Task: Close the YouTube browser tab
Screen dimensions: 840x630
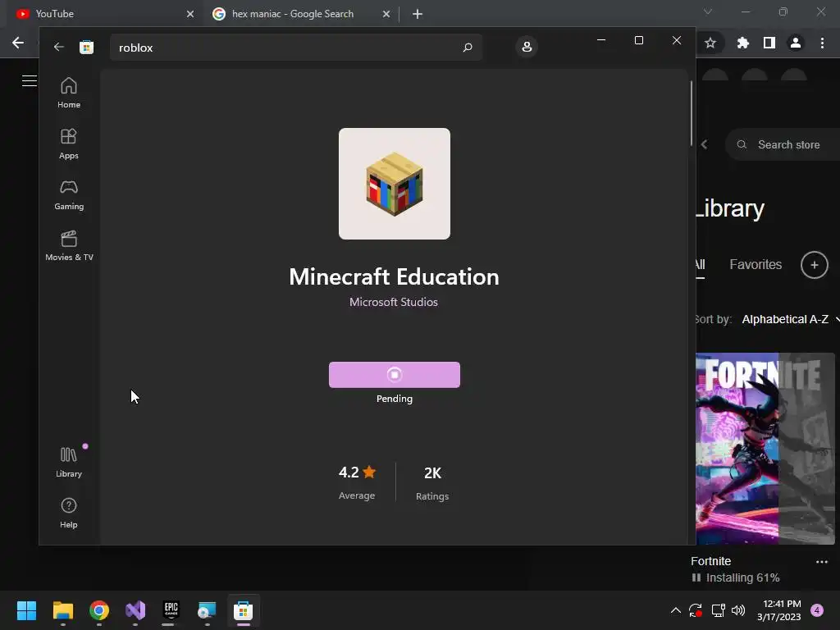Action: coord(190,14)
